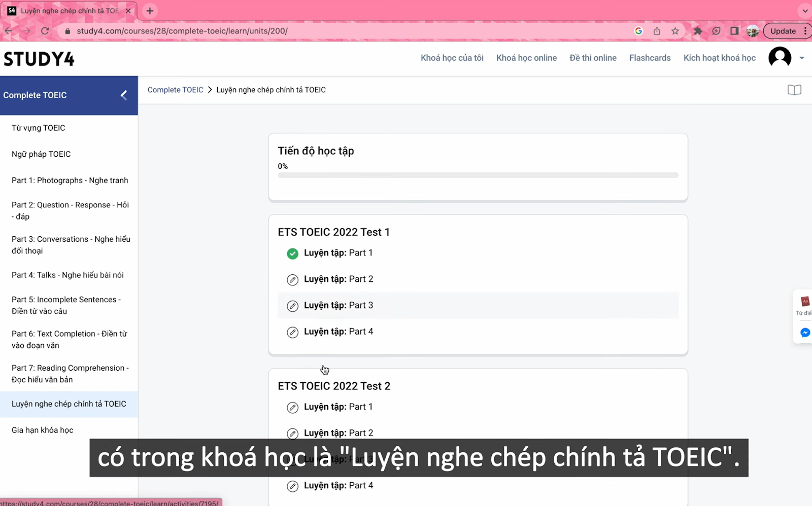Open Khoá học online menu
Viewport: 812px width, 506px height.
pyautogui.click(x=526, y=58)
